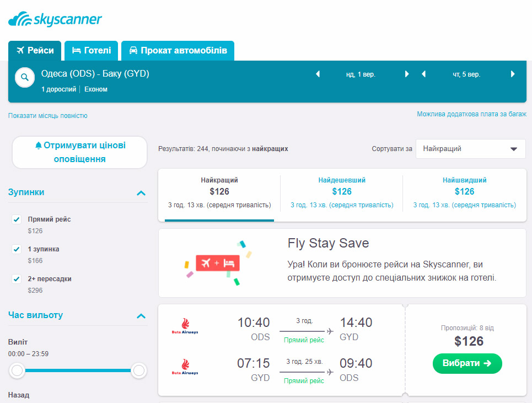This screenshot has height=403, width=532.
Task: Select the Найкращий $126 sorting tab
Action: coord(219,195)
